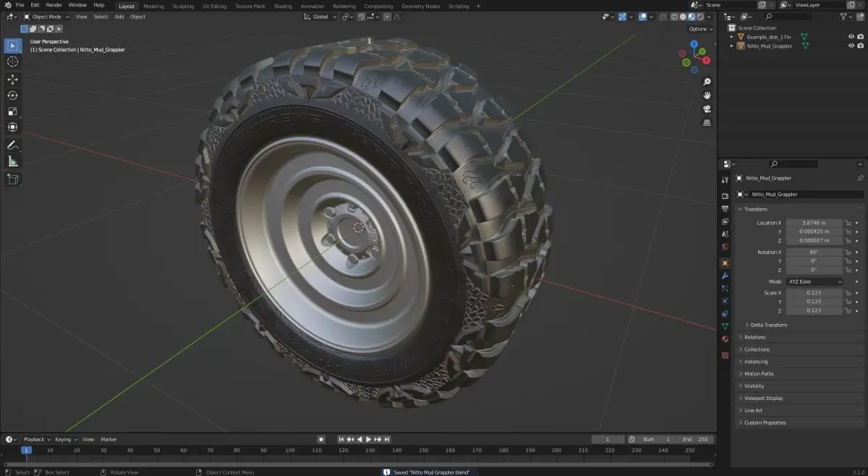Activate the Transform tool
This screenshot has height=476, width=868.
pyautogui.click(x=13, y=127)
